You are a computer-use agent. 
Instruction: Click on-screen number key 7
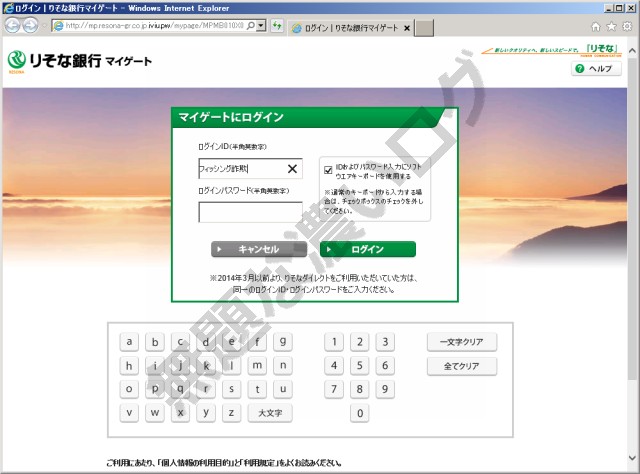334,389
